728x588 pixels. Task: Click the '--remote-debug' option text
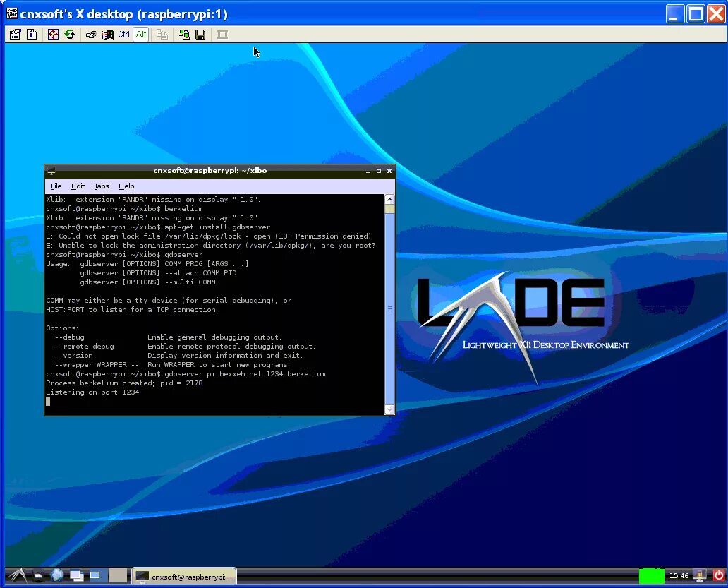point(84,347)
